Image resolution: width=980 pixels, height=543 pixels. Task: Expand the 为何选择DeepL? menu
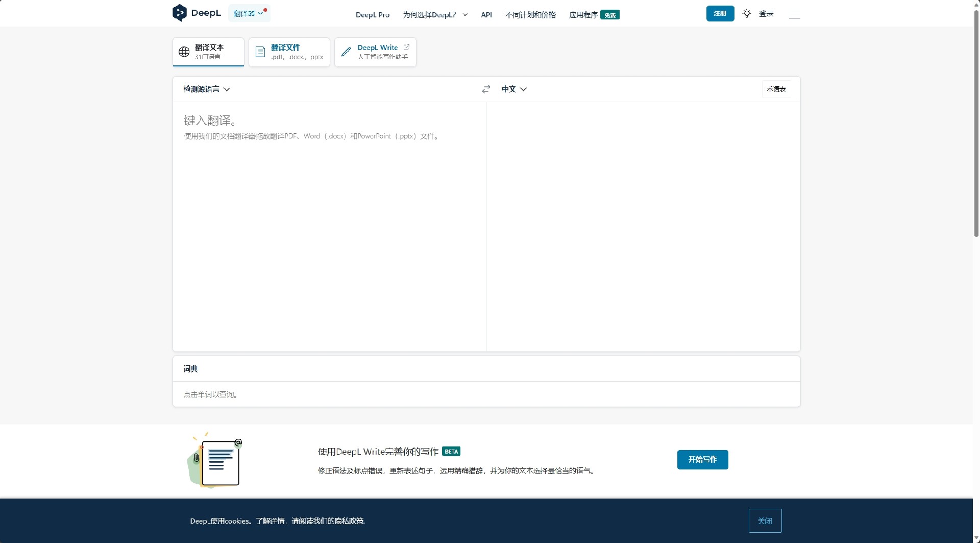click(435, 15)
